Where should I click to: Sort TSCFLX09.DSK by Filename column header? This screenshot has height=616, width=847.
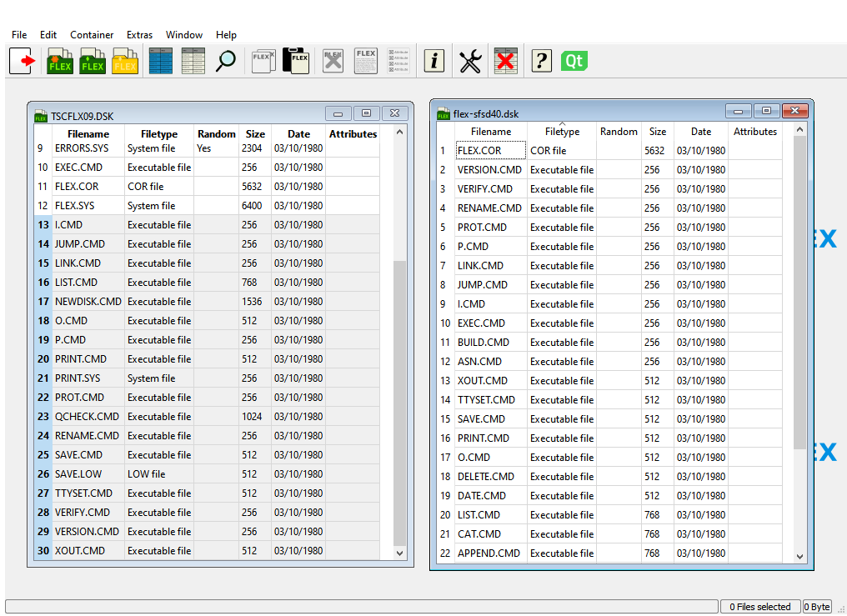click(x=88, y=134)
